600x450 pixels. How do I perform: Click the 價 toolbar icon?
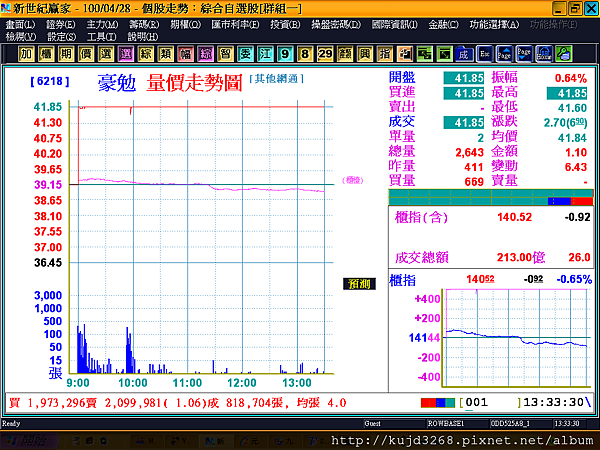point(86,54)
